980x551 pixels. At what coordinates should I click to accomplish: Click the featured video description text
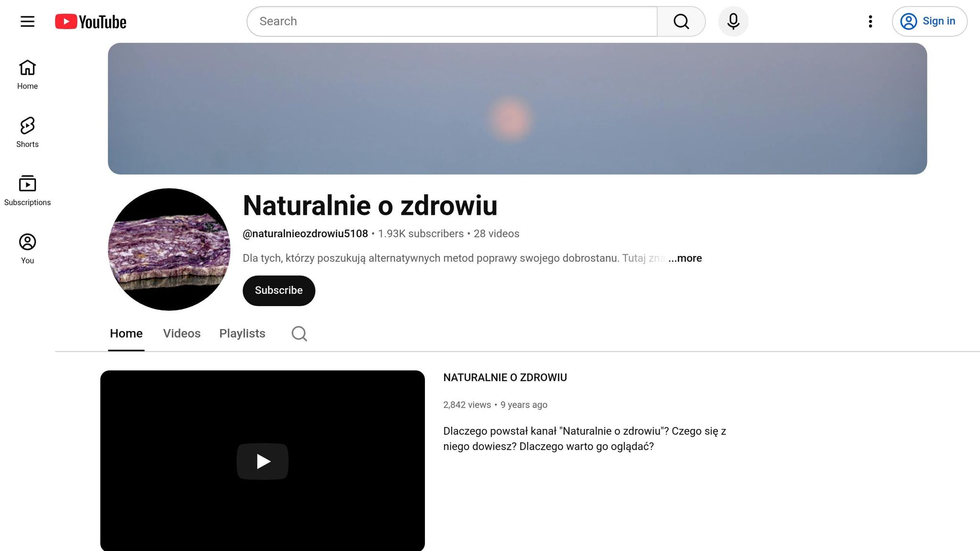[585, 439]
